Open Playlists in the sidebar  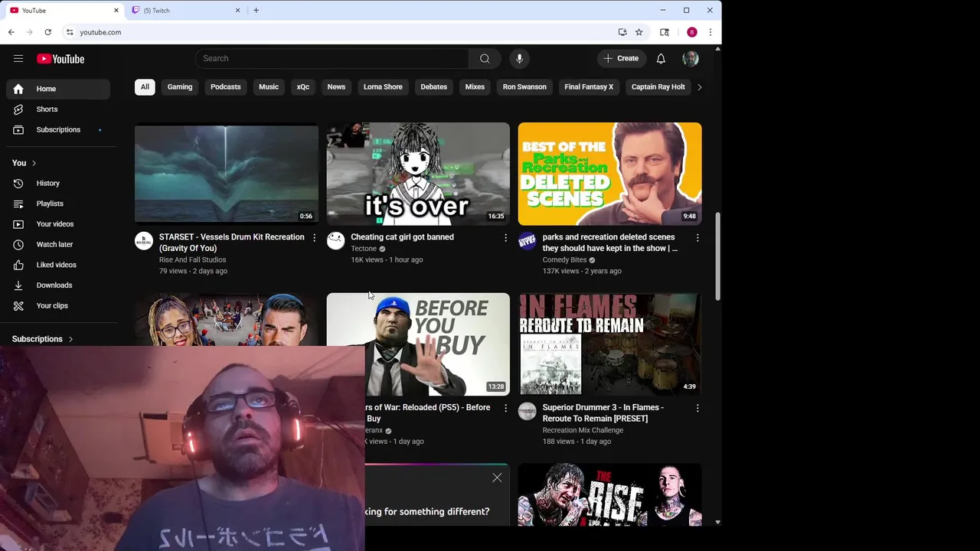58,204
